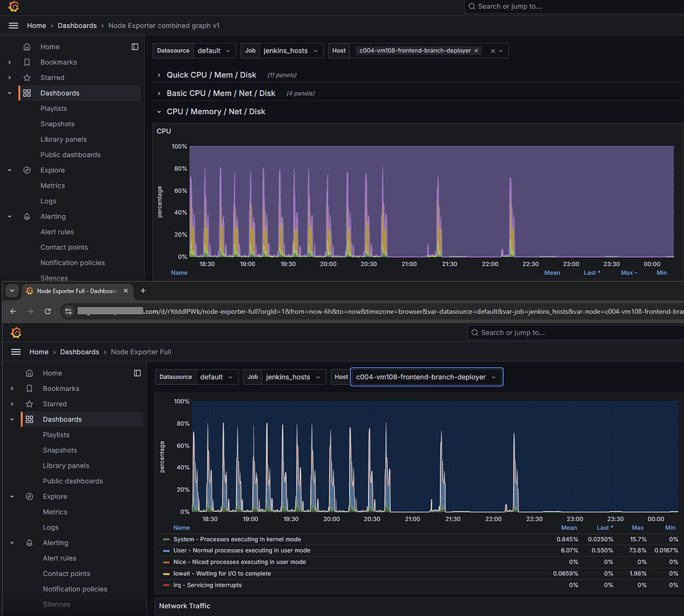Viewport: 684px width, 616px height.
Task: Open a new browser tab with the plus button
Action: (x=142, y=291)
